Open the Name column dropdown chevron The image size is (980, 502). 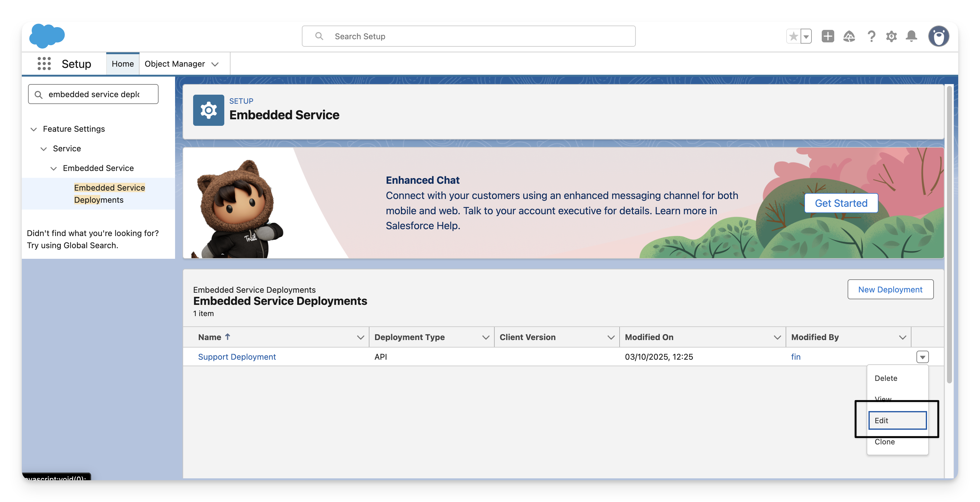point(360,337)
